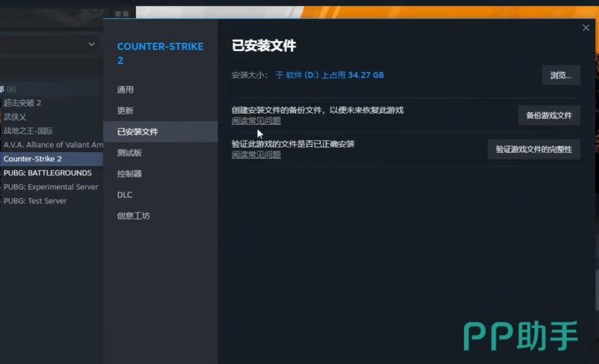Image resolution: width=599 pixels, height=364 pixels.
Task: Select 武侠乂 in the game list
Action: [15, 117]
